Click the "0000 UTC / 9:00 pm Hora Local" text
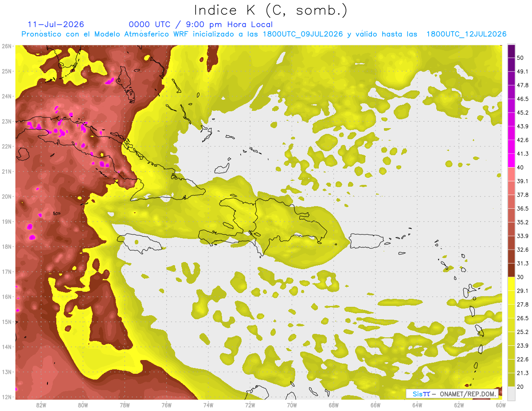This screenshot has width=532, height=411. point(201,24)
